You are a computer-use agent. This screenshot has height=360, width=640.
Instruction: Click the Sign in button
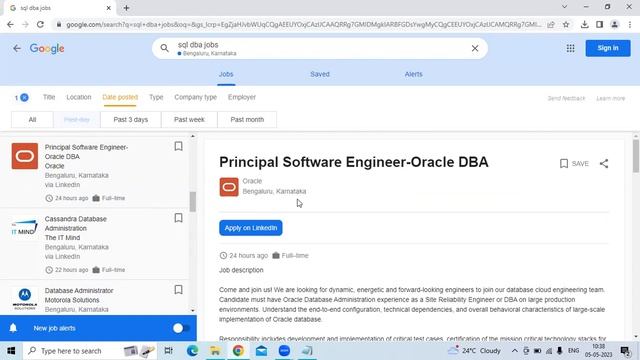click(x=608, y=48)
